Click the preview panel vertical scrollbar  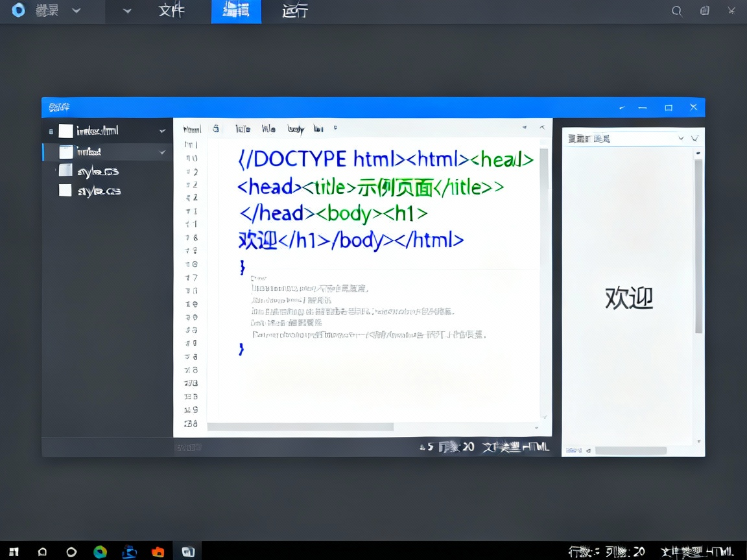pyautogui.click(x=698, y=246)
